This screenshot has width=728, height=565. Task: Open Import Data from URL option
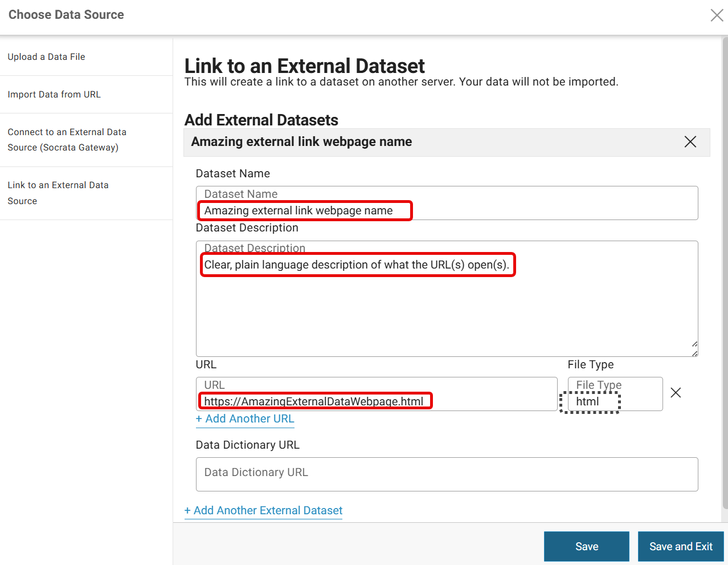click(54, 95)
